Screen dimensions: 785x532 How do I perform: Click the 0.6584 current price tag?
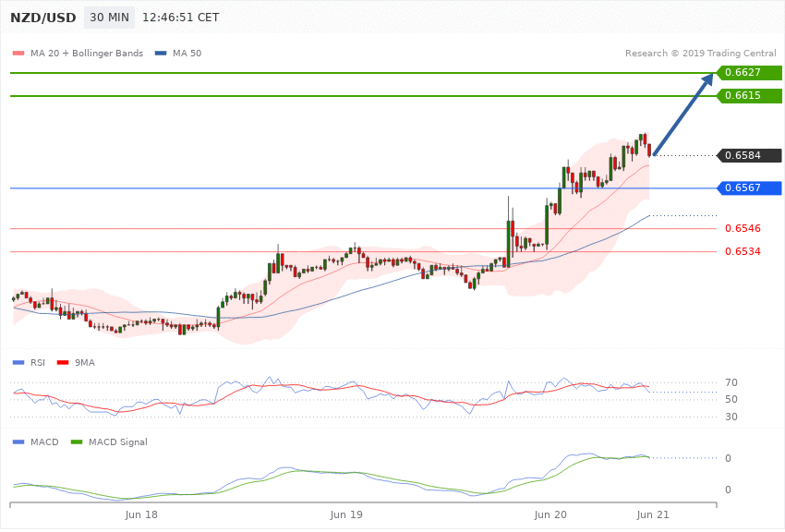(749, 156)
